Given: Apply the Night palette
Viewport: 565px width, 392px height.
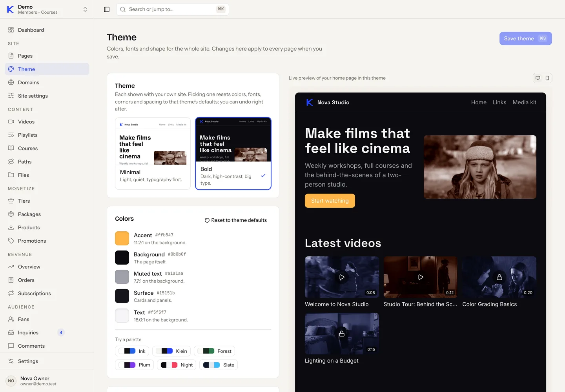Looking at the screenshot, I should (177, 365).
